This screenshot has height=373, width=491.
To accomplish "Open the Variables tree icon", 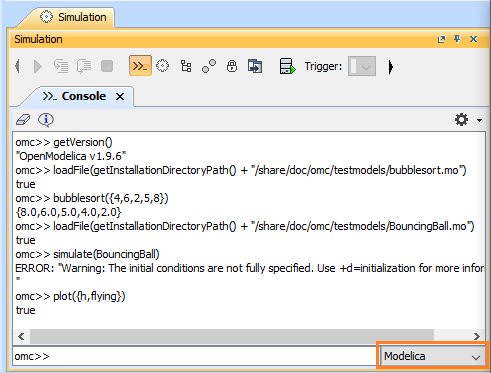I will coord(186,66).
